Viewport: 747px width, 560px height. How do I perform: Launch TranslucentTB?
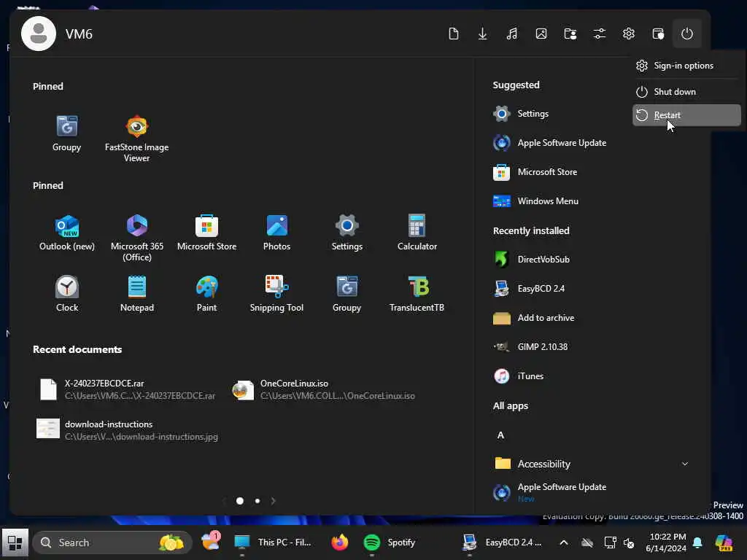(x=417, y=294)
